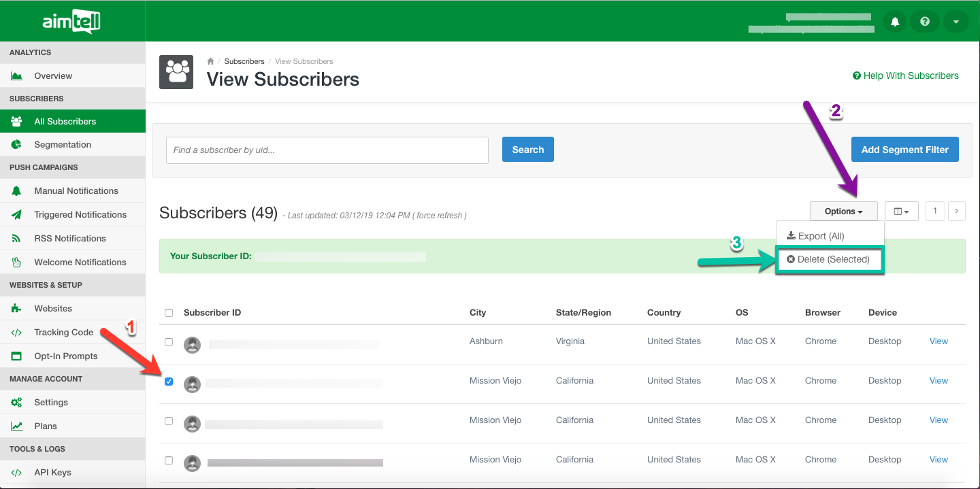Screen dimensions: 980x489
Task: Click the RSS Notifications feed icon
Action: tap(16, 239)
